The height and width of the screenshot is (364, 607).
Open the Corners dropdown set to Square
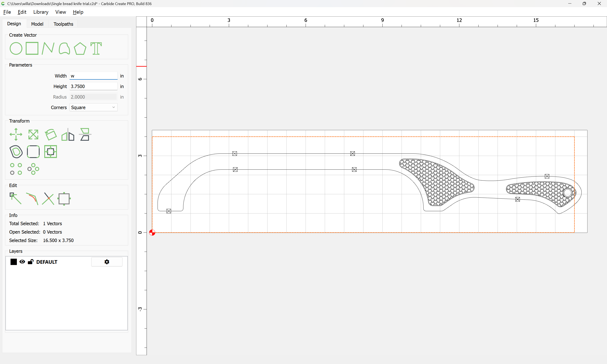[93, 107]
